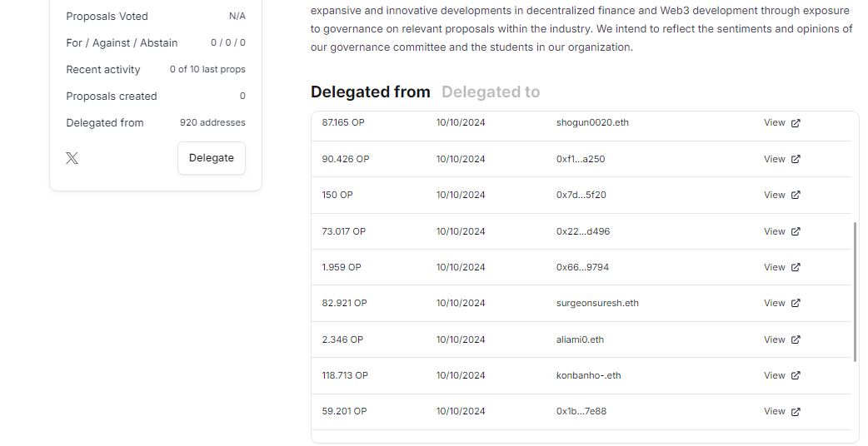Image resolution: width=868 pixels, height=446 pixels.
Task: Click the shogun0020.eth delegator name
Action: (592, 122)
